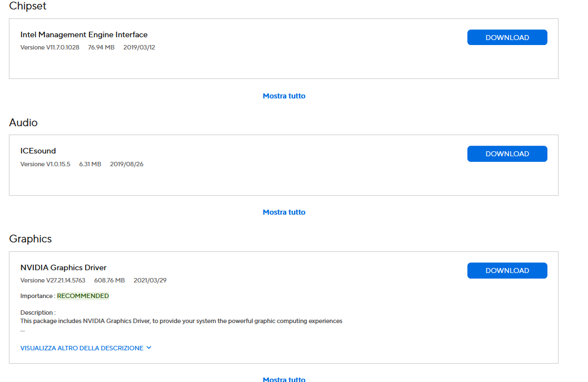Download the NVIDIA Graphics Driver
588x382 pixels.
click(507, 271)
